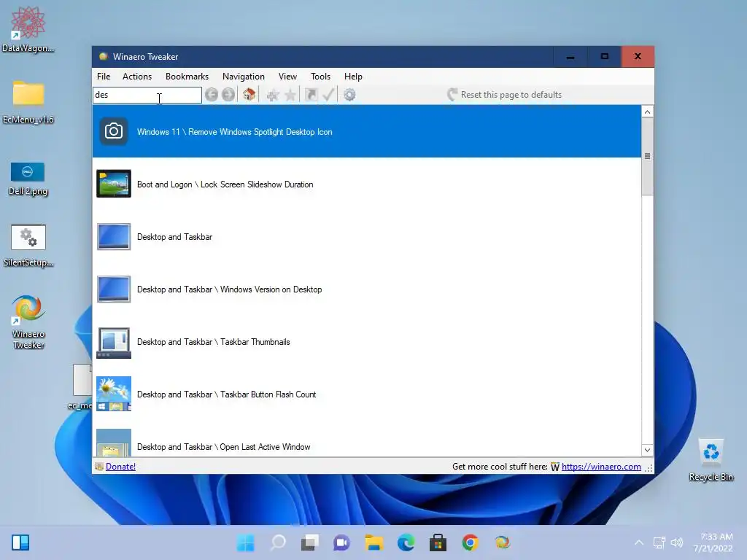Open Widgets button on taskbar
Viewport: 747px width, 560px height.
tap(20, 542)
